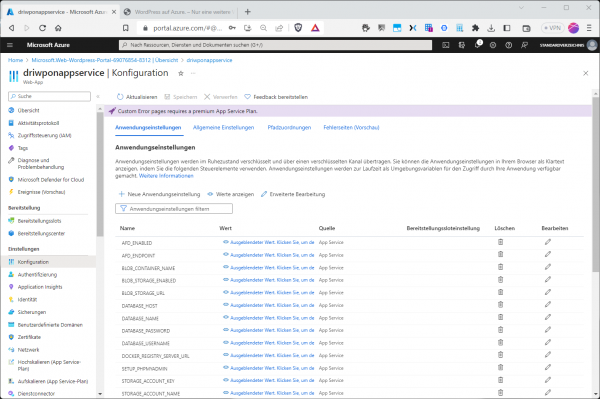Open the browser extensions puzzle icon
The height and width of the screenshot is (399, 600).
(475, 28)
